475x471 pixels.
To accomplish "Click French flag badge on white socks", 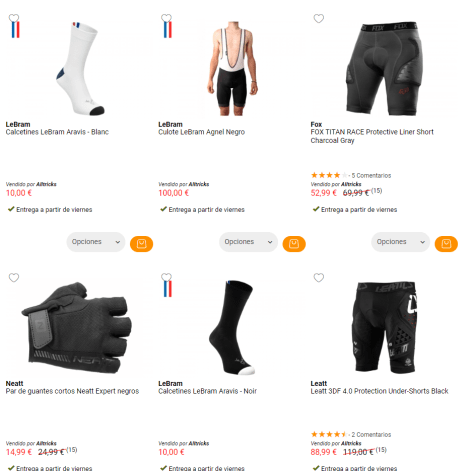I will click(x=16, y=30).
